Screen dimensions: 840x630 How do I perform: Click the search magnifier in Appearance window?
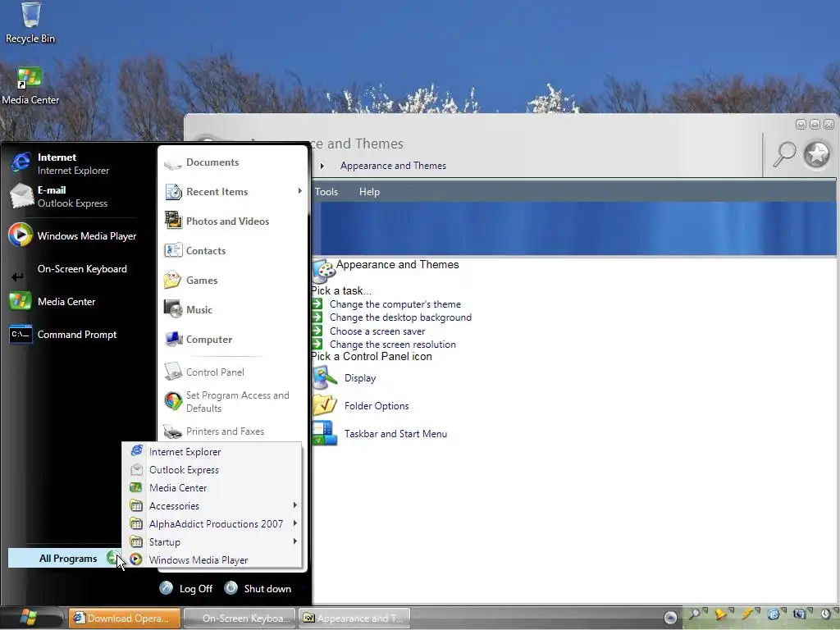tap(784, 155)
